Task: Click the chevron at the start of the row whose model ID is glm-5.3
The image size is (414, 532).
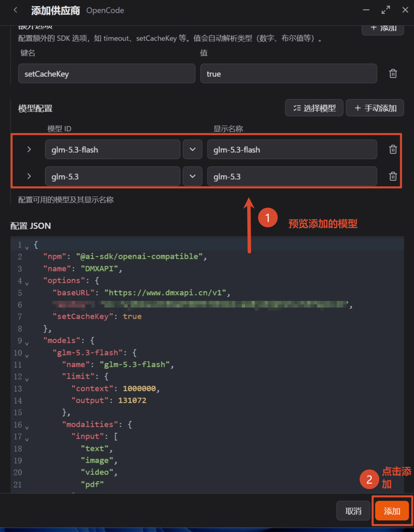Action: (x=29, y=176)
